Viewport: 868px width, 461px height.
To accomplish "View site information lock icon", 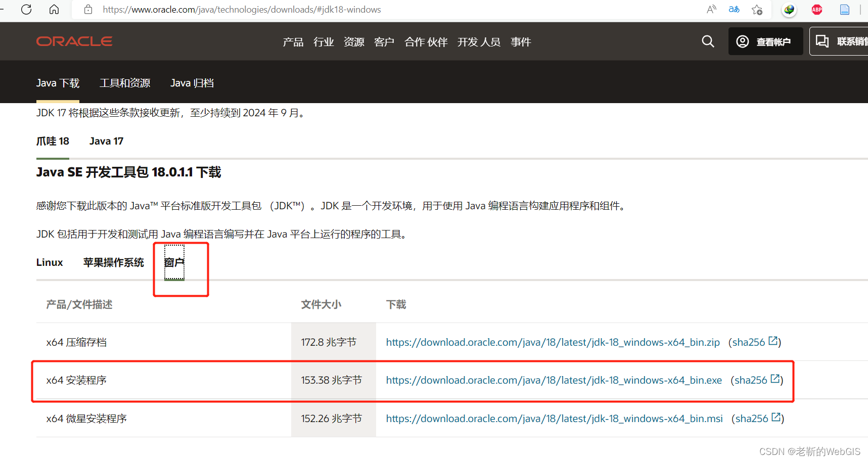I will 88,10.
